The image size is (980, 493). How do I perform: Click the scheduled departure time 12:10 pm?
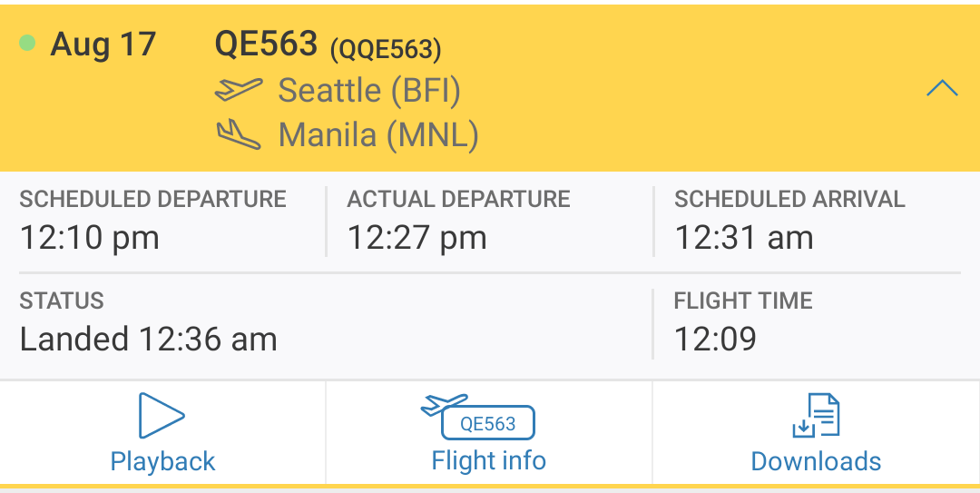(x=89, y=238)
